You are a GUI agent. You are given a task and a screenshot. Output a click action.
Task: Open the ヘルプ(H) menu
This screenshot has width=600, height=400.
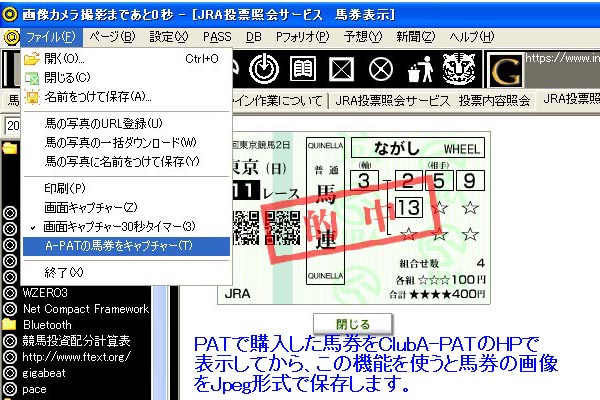tap(471, 37)
